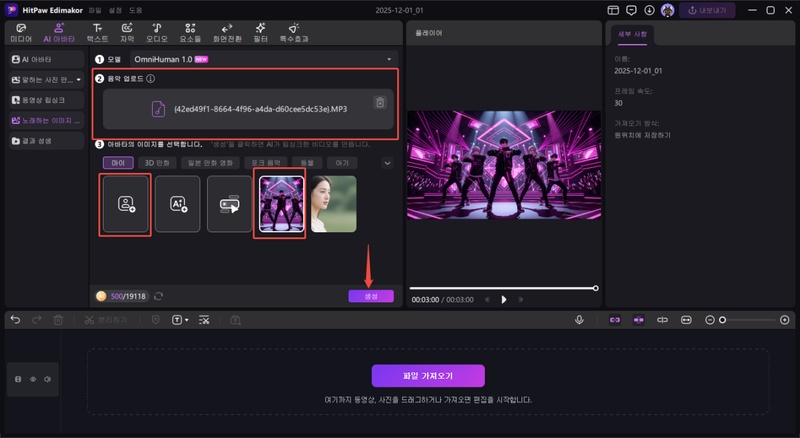The height and width of the screenshot is (438, 800).
Task: Undo the last action
Action: (x=15, y=320)
